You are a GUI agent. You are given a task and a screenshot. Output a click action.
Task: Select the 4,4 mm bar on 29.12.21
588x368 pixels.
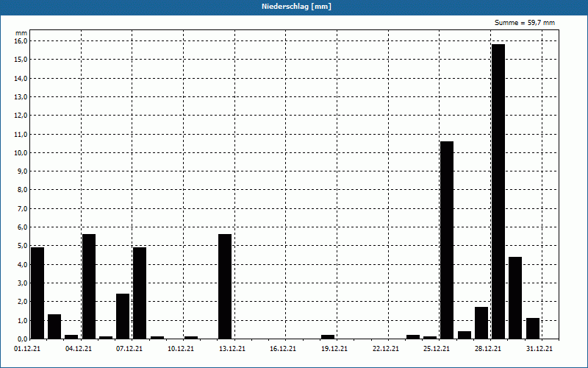tap(516, 298)
